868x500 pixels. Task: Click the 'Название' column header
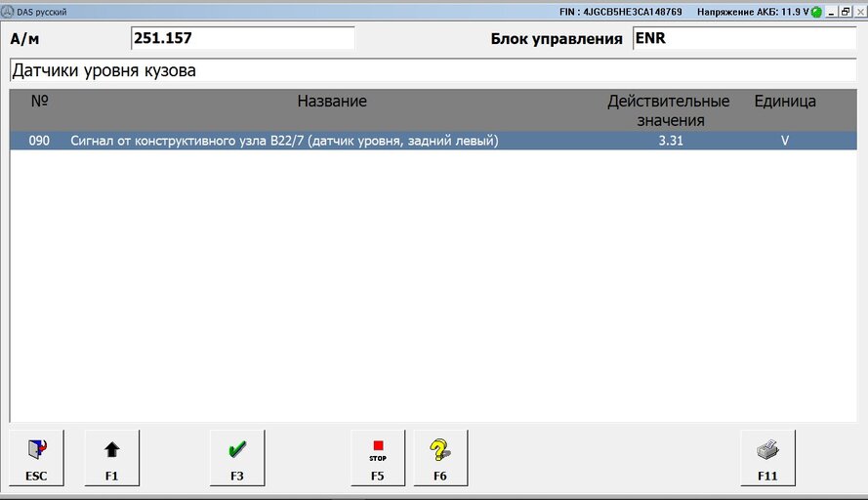(332, 101)
